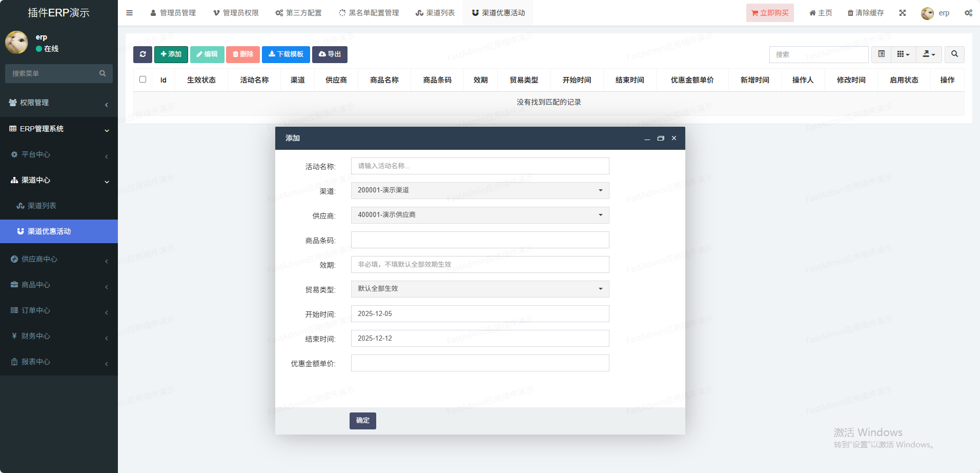
Task: Click the table search magnifier icon
Action: [954, 54]
